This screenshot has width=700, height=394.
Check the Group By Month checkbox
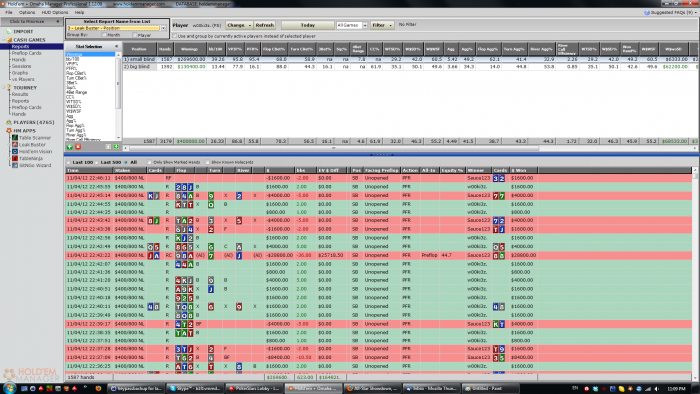pos(104,35)
